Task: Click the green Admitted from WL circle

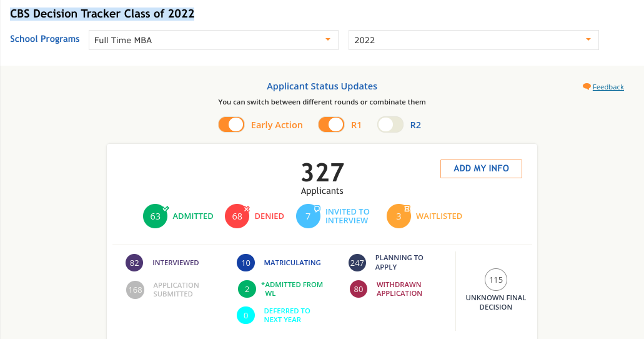Action: (x=247, y=289)
